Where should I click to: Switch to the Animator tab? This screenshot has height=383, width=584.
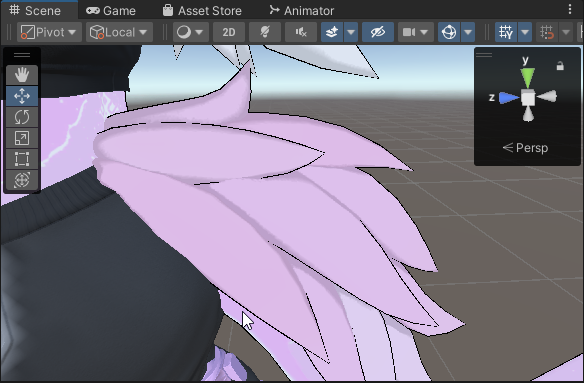[302, 10]
